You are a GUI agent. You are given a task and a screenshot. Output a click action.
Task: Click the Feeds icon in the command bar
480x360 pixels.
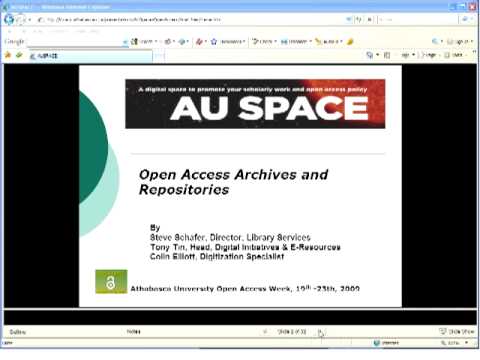click(x=387, y=55)
